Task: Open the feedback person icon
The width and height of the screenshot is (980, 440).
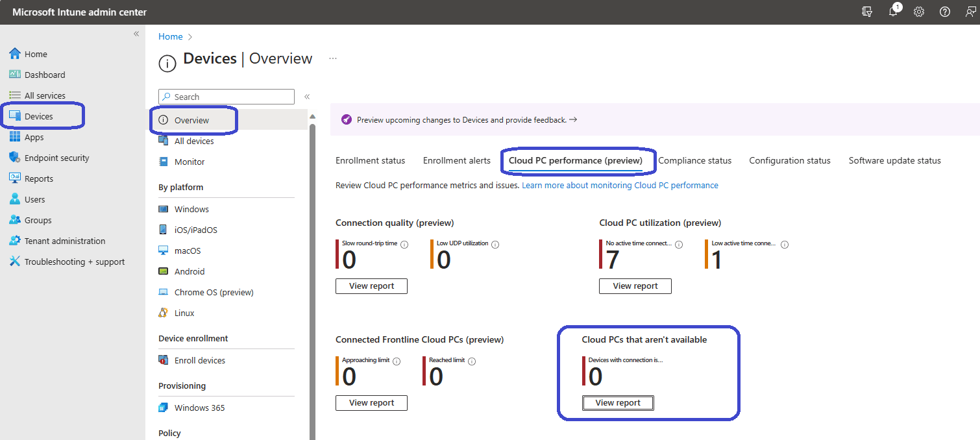Action: click(970, 12)
